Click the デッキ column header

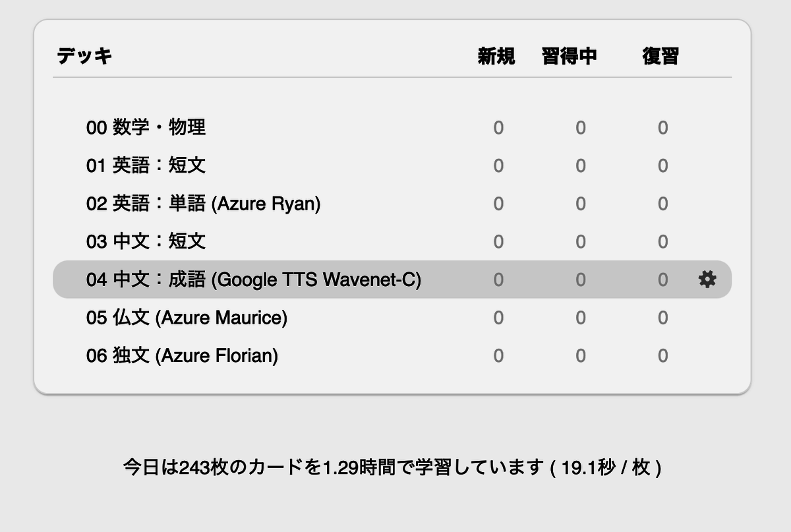84,56
